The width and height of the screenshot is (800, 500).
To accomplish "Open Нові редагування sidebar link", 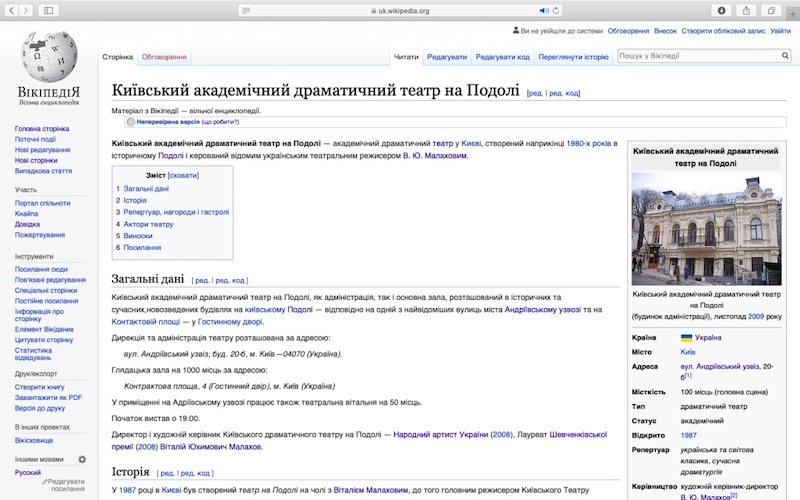I will 42,150.
